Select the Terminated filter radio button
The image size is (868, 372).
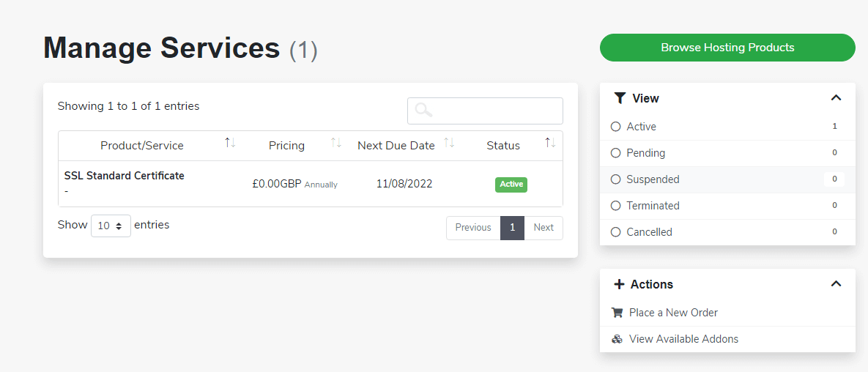(x=616, y=206)
